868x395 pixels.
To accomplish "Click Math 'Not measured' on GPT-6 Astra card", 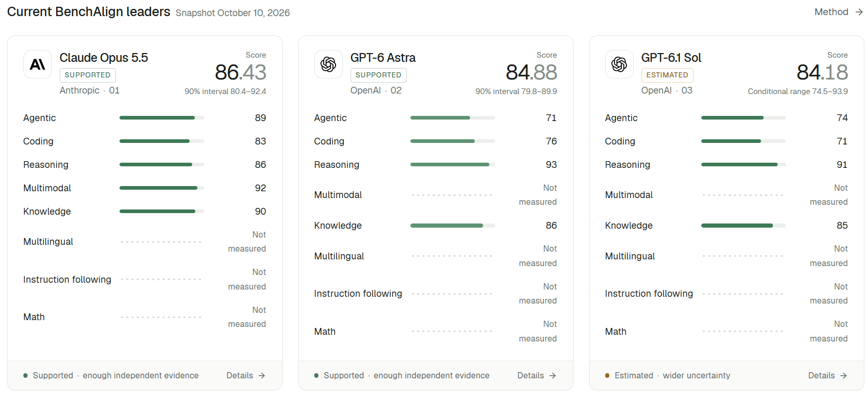I will coord(538,332).
